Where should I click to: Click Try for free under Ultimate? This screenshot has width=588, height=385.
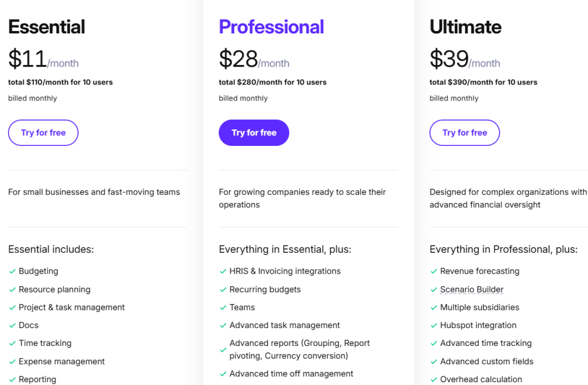coord(465,133)
